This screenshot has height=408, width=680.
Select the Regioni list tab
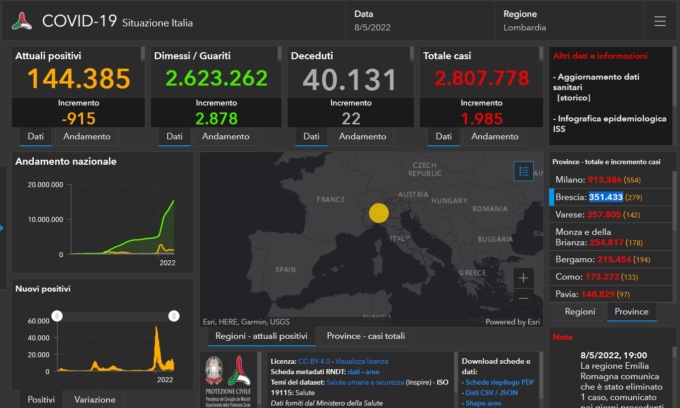pos(580,311)
